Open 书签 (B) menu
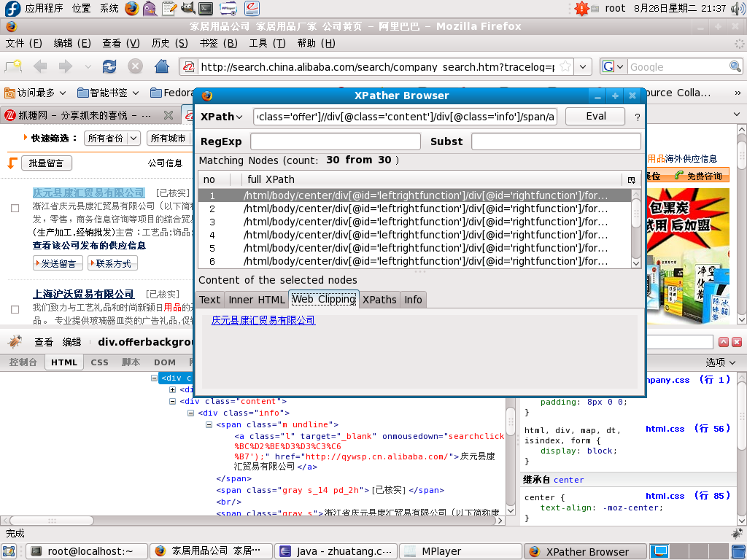The width and height of the screenshot is (747, 560). pos(218,43)
